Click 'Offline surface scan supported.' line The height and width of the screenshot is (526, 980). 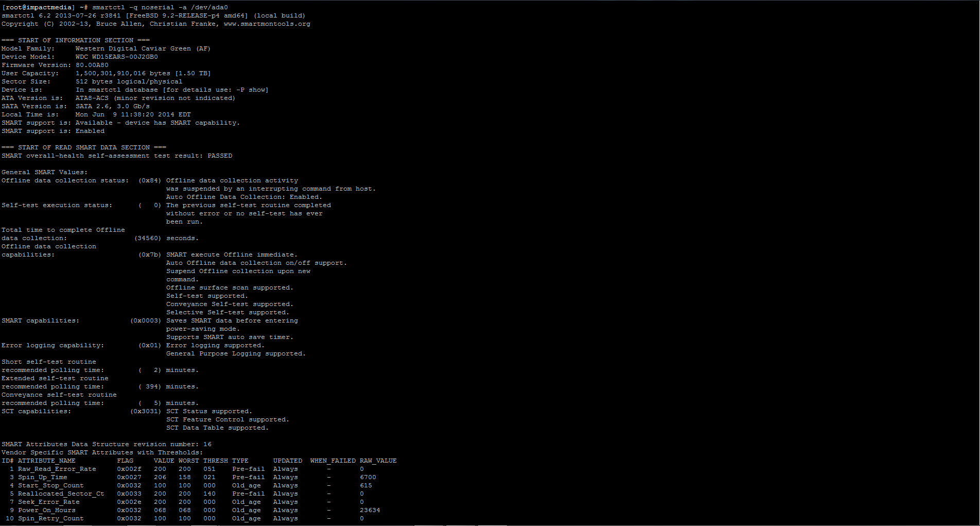[230, 288]
